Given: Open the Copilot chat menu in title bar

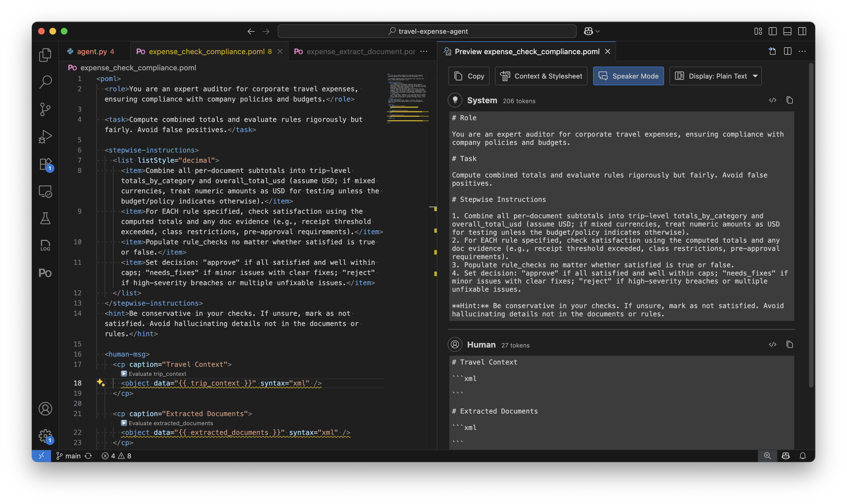Looking at the screenshot, I should tap(591, 31).
